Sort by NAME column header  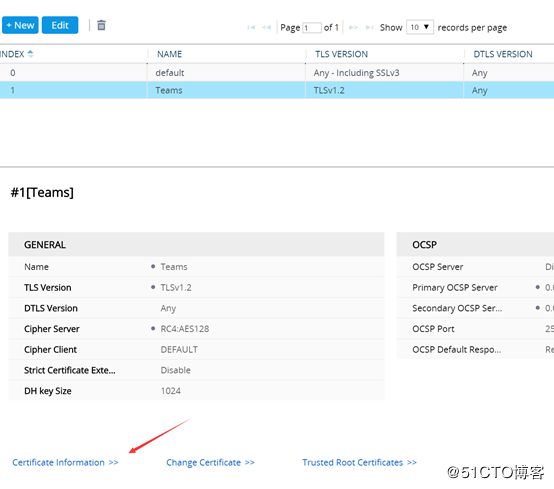(x=169, y=54)
